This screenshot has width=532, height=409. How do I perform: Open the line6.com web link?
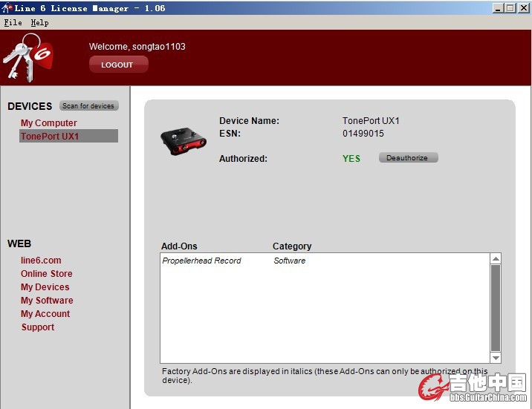(41, 261)
